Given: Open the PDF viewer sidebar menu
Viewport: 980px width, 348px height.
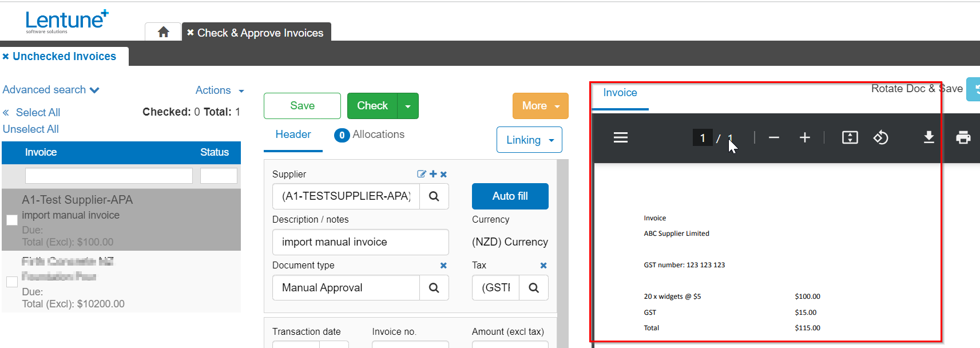Looking at the screenshot, I should coord(621,137).
